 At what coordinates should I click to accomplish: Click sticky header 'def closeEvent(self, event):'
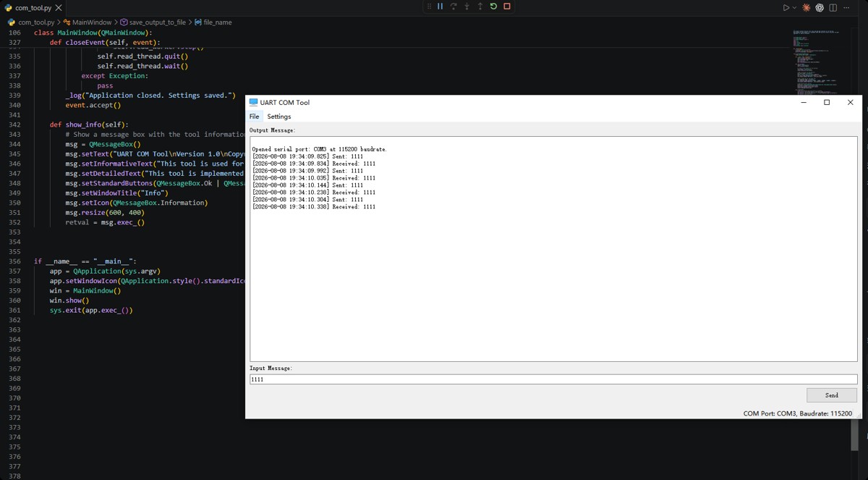click(x=105, y=42)
